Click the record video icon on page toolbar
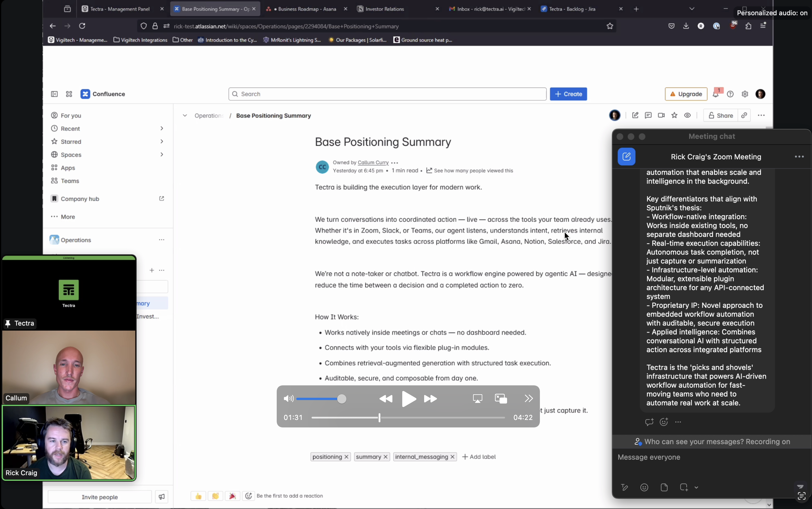The width and height of the screenshot is (812, 509). [x=661, y=116]
